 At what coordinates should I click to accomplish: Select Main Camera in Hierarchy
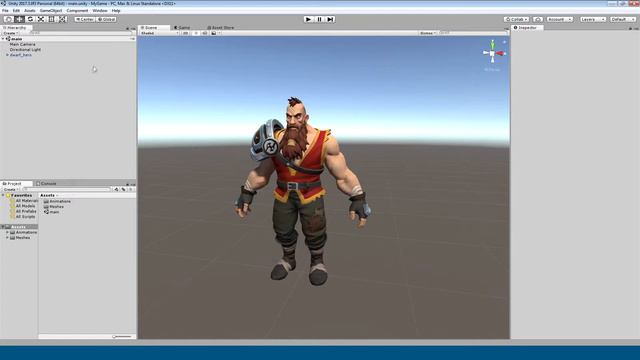[22, 44]
